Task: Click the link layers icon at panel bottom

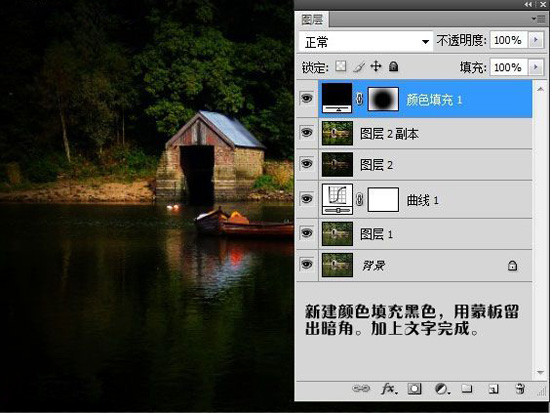Action: 361,389
